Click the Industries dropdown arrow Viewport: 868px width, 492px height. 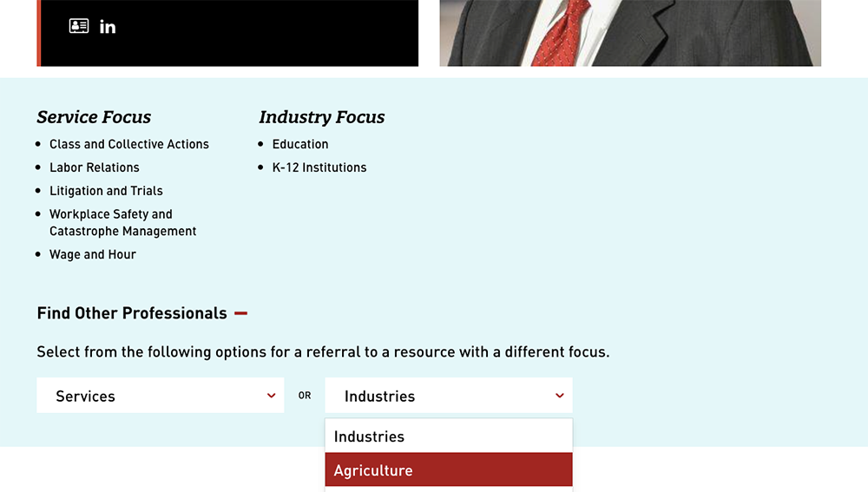[560, 396]
